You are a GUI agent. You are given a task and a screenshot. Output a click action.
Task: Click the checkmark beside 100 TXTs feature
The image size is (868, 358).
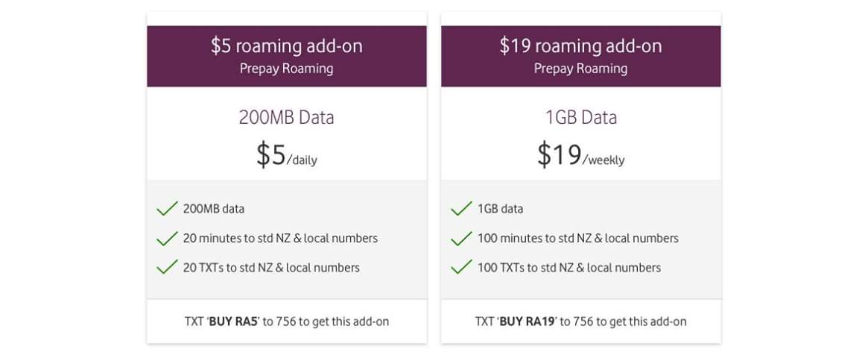(x=461, y=267)
